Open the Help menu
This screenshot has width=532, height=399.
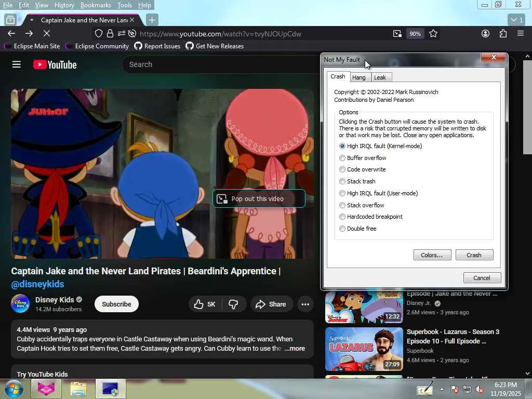(x=144, y=5)
